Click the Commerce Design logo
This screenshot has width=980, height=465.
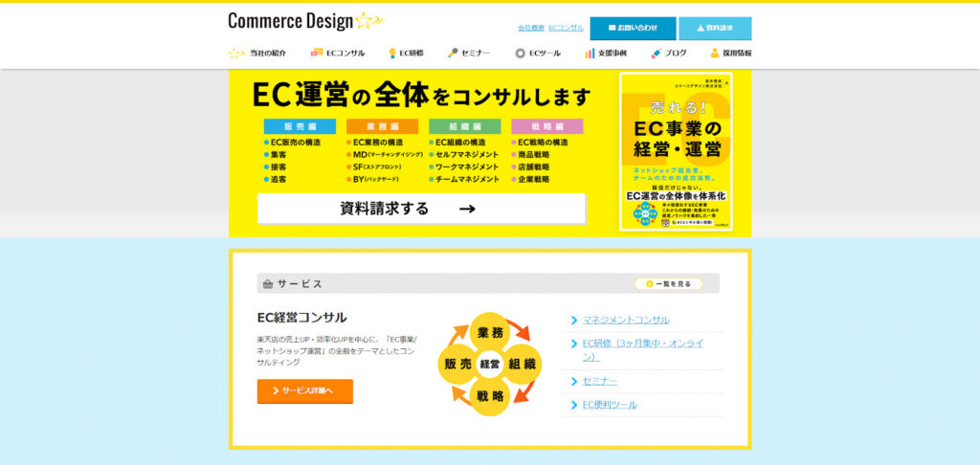(x=305, y=20)
